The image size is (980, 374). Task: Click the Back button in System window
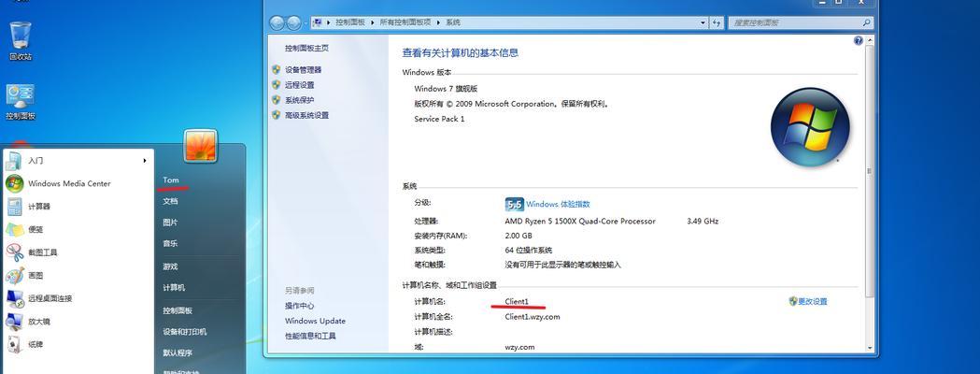click(277, 23)
